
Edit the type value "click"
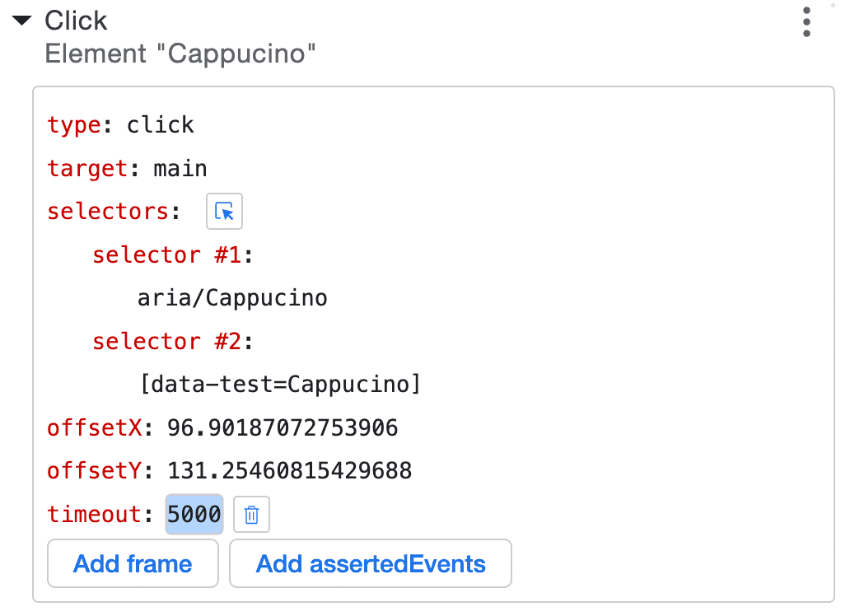[161, 125]
